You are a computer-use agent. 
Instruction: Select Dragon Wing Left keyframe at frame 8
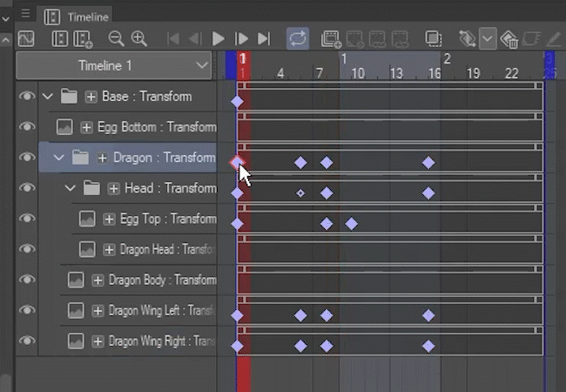(x=327, y=315)
